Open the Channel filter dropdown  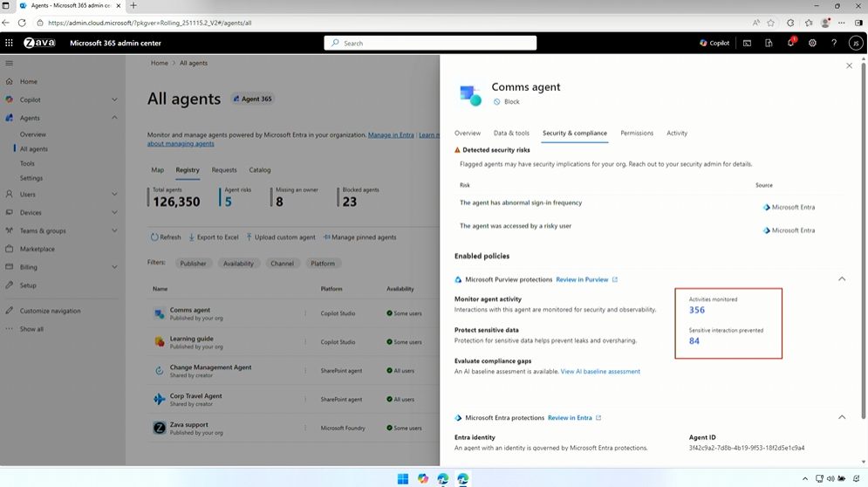[x=282, y=264]
